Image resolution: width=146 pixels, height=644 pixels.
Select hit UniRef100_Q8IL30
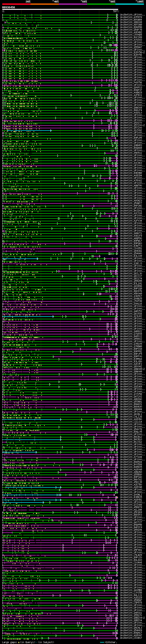tap(131, 273)
